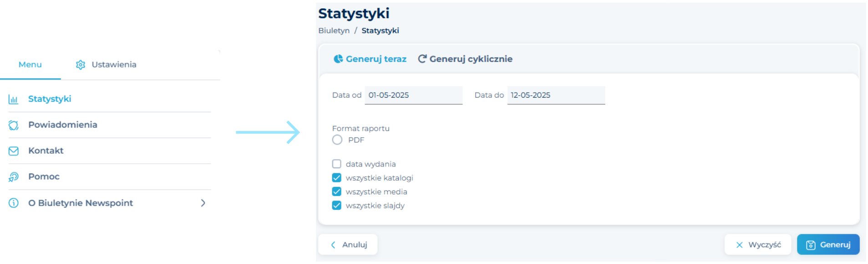The width and height of the screenshot is (868, 264).
Task: Go back with the Anuluj button
Action: (x=348, y=245)
